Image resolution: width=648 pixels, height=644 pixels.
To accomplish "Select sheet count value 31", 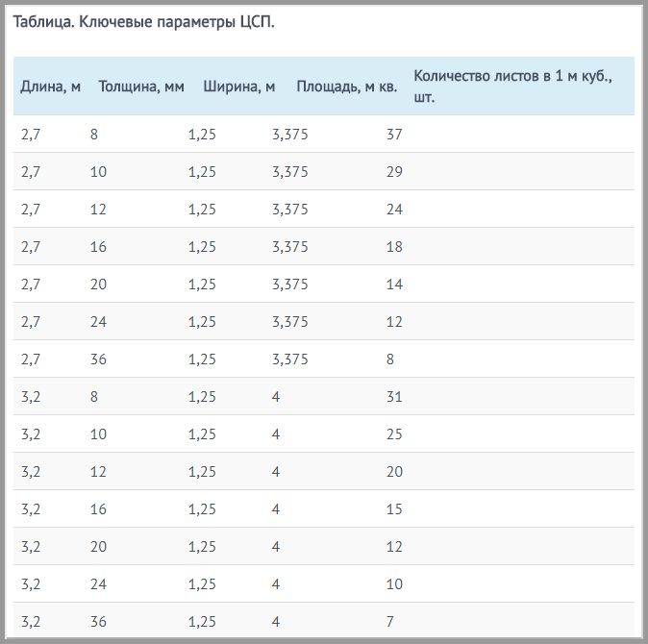I will 394,397.
